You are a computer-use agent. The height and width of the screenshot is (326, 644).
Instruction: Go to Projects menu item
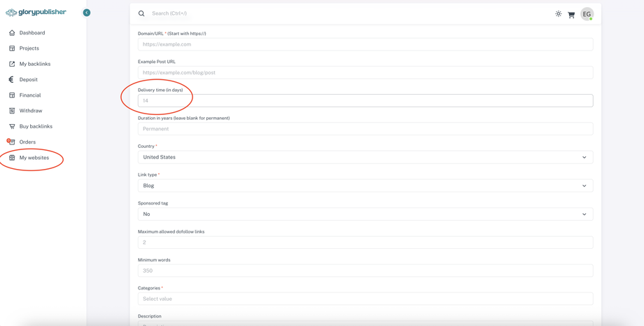pos(29,48)
